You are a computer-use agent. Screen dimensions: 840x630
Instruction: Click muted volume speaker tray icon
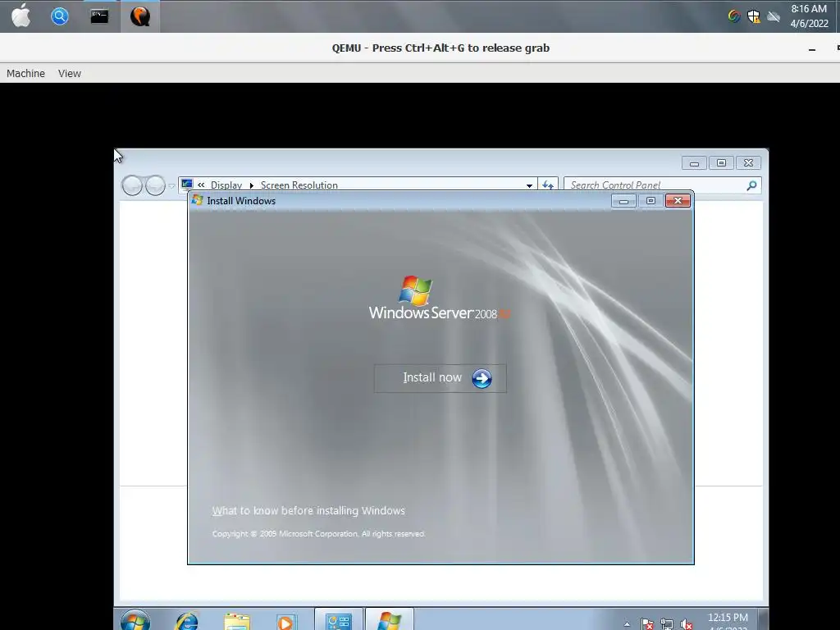point(687,623)
